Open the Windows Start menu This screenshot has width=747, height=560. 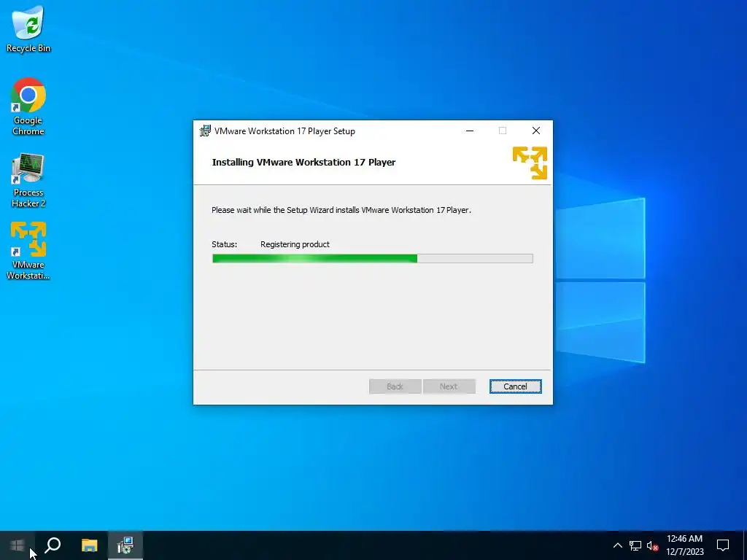[18, 545]
